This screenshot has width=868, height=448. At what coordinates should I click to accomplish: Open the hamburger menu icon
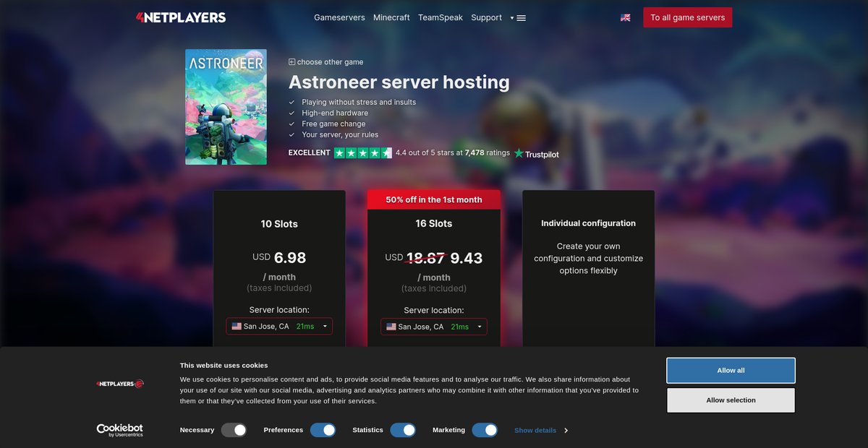pyautogui.click(x=522, y=18)
